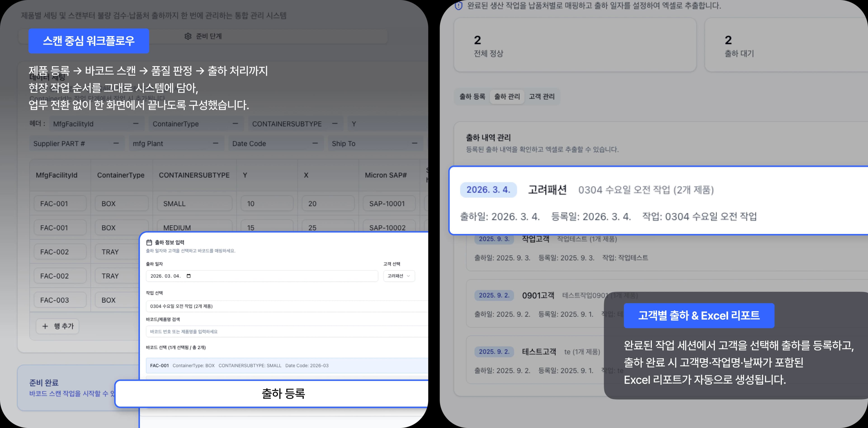Click the plus icon in 행 추가
Screen dimensions: 868x428
coord(45,326)
